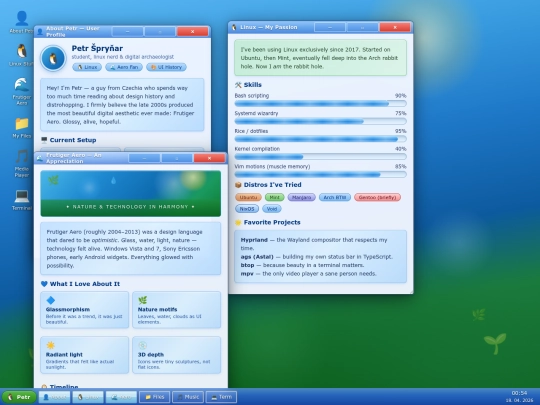Click the 3D depth disc card
Viewport: 540px width, 405px height.
point(176,355)
